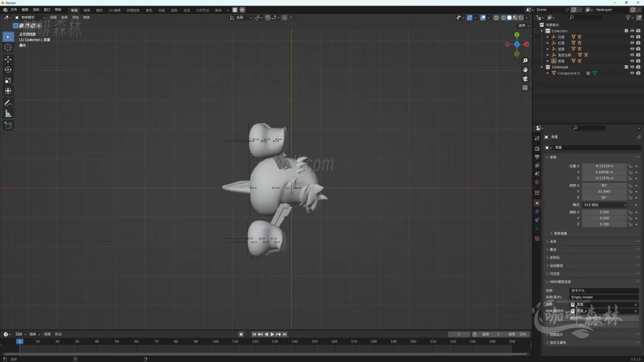The height and width of the screenshot is (362, 644).
Task: Choose the Annotate pencil tool
Action: [8, 102]
